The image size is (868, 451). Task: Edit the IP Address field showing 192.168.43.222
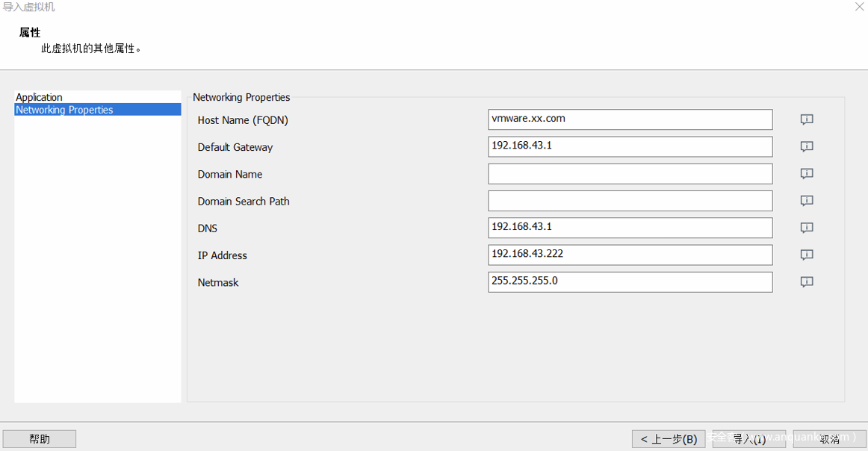tap(630, 255)
